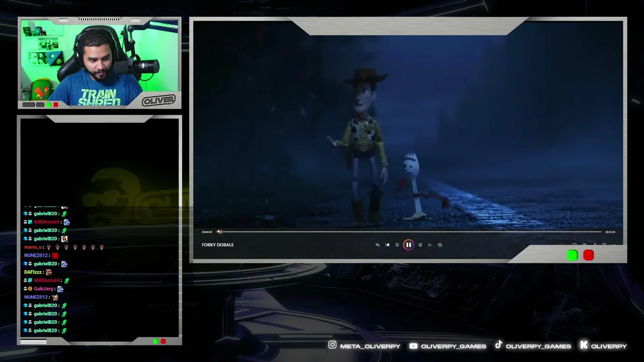Click the elapsed time 00:00:00 label
The image size is (644, 362).
coord(207,232)
